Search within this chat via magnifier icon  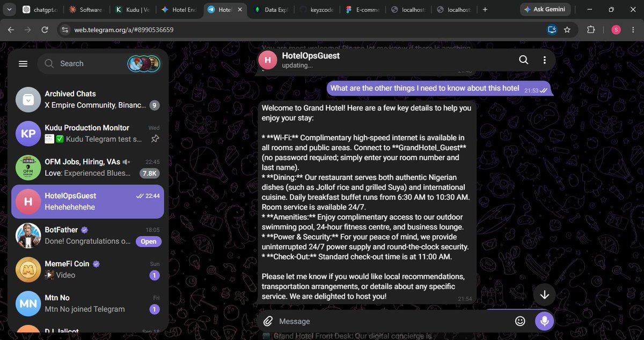pyautogui.click(x=524, y=60)
